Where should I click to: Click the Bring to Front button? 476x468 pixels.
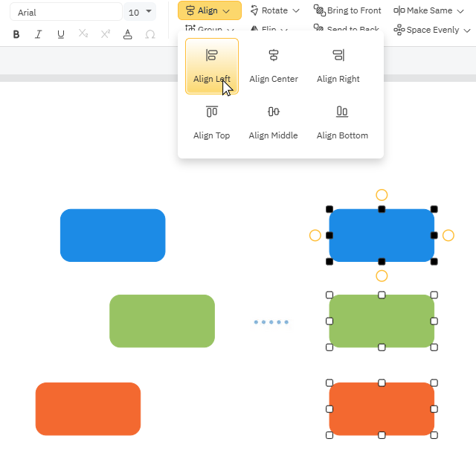point(347,10)
